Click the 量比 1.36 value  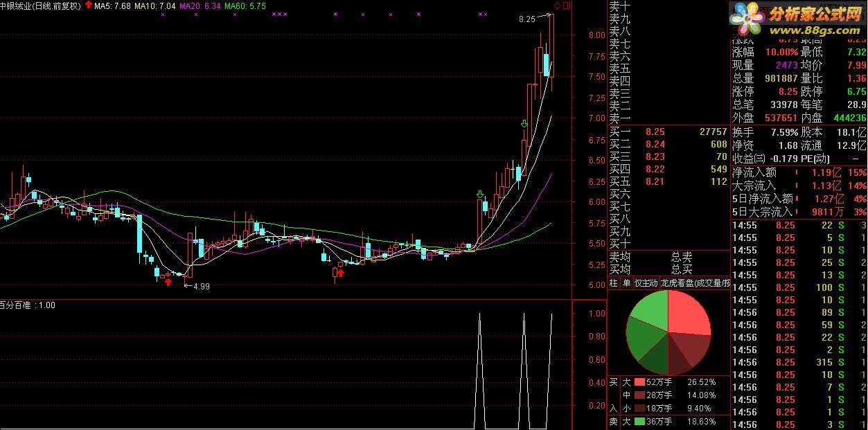tap(856, 78)
